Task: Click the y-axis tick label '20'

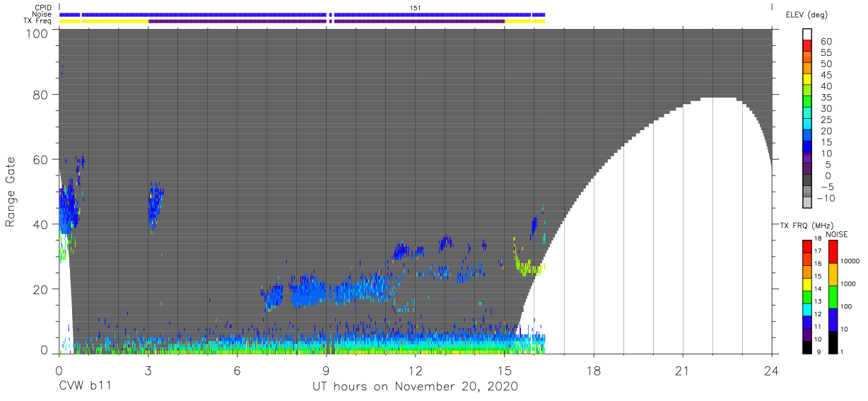Action: pyautogui.click(x=41, y=289)
